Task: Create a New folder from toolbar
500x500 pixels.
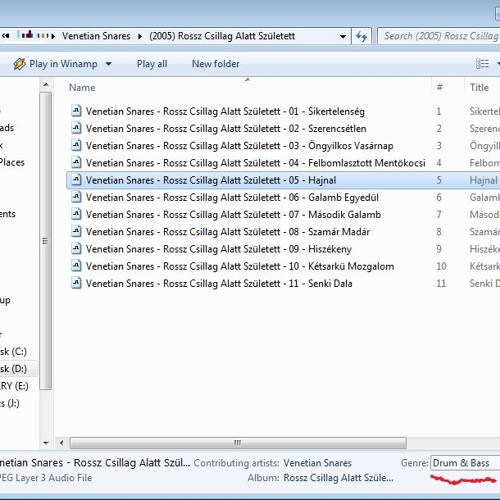Action: 216,63
